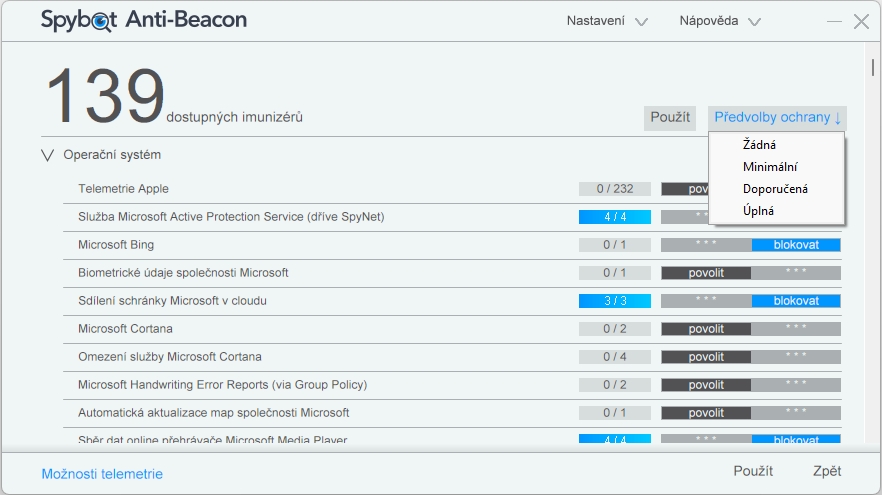The height and width of the screenshot is (495, 882).
Task: Click the upper Použít button
Action: 670,118
